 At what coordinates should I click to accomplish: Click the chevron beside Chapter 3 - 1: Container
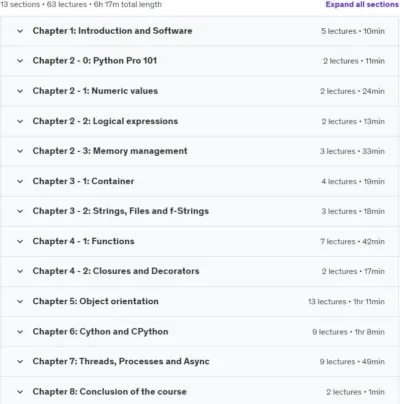point(20,181)
